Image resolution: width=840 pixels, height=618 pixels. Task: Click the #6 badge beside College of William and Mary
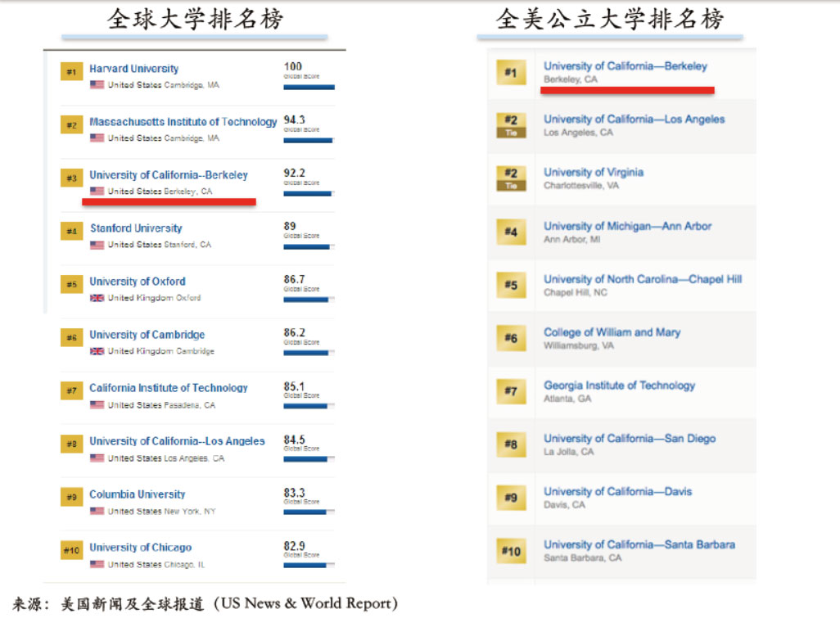coord(511,338)
